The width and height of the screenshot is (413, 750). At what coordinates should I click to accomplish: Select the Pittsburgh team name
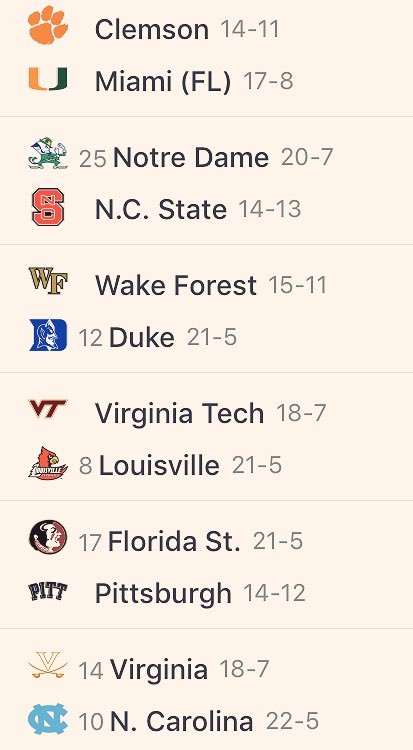pyautogui.click(x=163, y=594)
